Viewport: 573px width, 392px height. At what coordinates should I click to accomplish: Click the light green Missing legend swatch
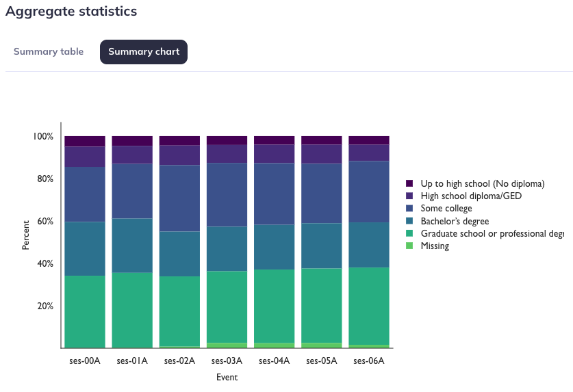pyautogui.click(x=409, y=246)
